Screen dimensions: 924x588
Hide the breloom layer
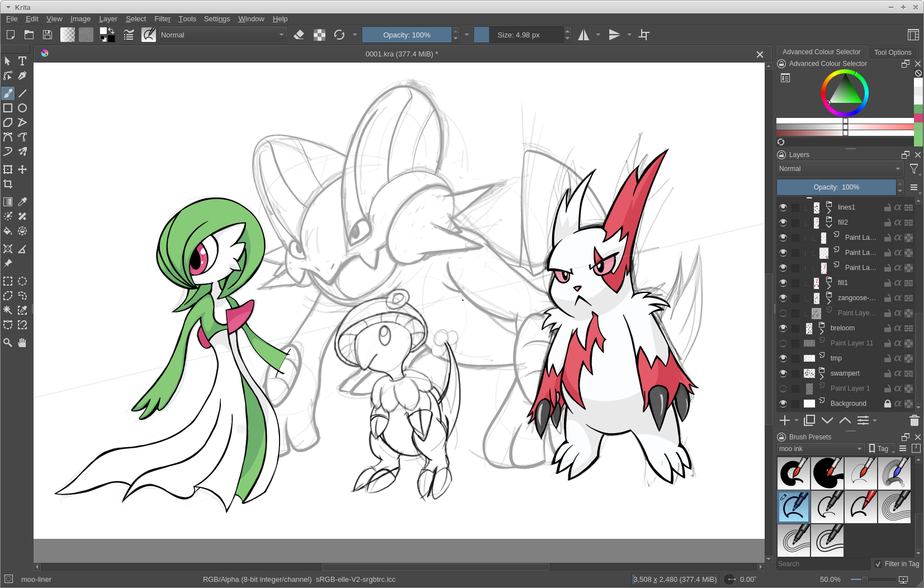(783, 328)
